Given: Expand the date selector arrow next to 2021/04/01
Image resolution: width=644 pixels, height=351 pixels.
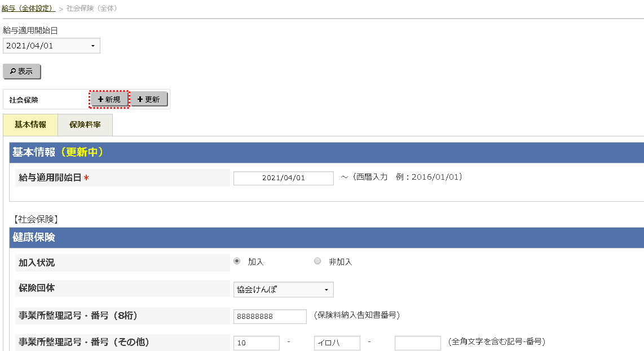Looking at the screenshot, I should [x=94, y=46].
